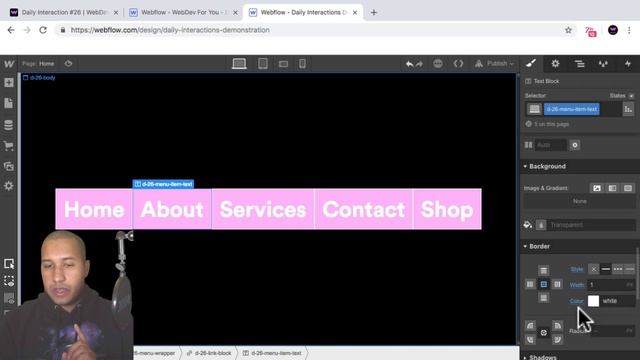Select the d-26-body label on canvas
Viewport: 640px width, 360px height.
pos(39,78)
